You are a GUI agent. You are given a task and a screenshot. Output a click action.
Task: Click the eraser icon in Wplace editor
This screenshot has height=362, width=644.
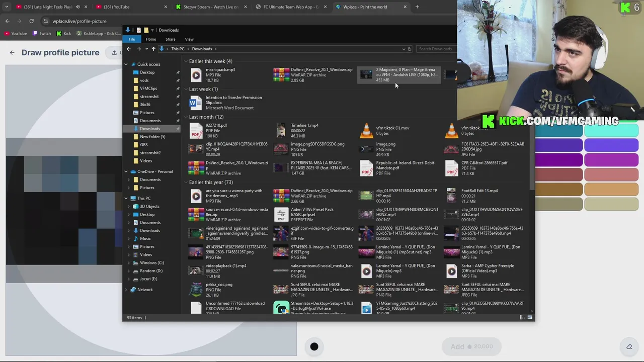coord(629,346)
